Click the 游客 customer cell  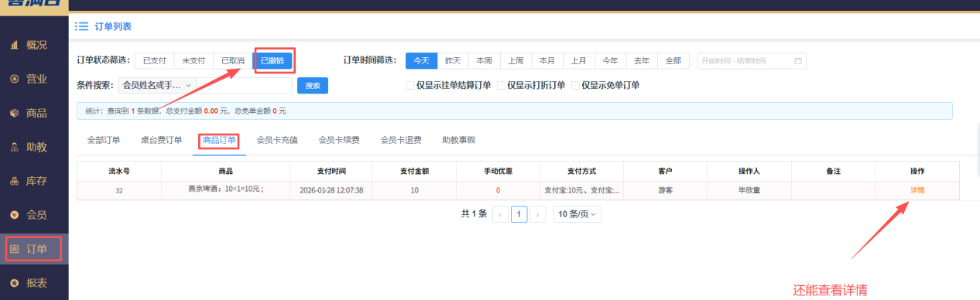coord(665,189)
